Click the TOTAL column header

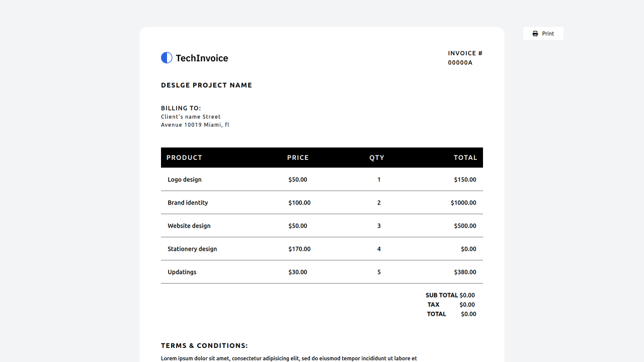(465, 157)
